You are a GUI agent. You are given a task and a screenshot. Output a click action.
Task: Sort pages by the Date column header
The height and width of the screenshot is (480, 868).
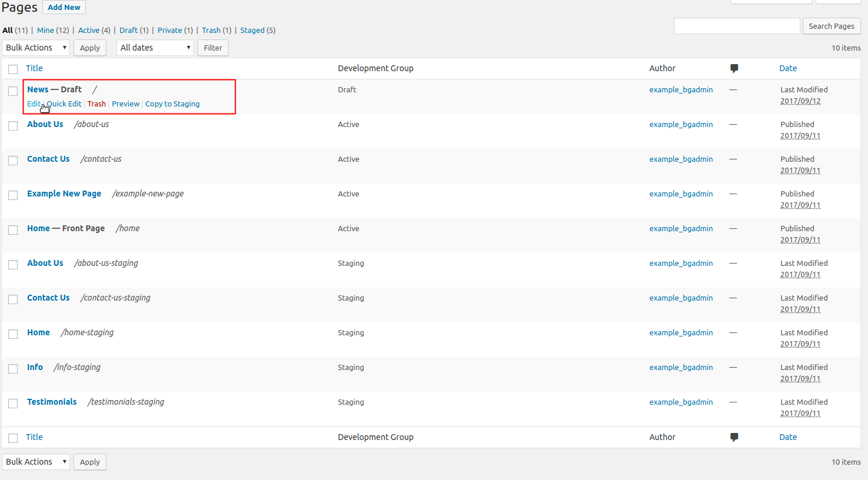(787, 68)
